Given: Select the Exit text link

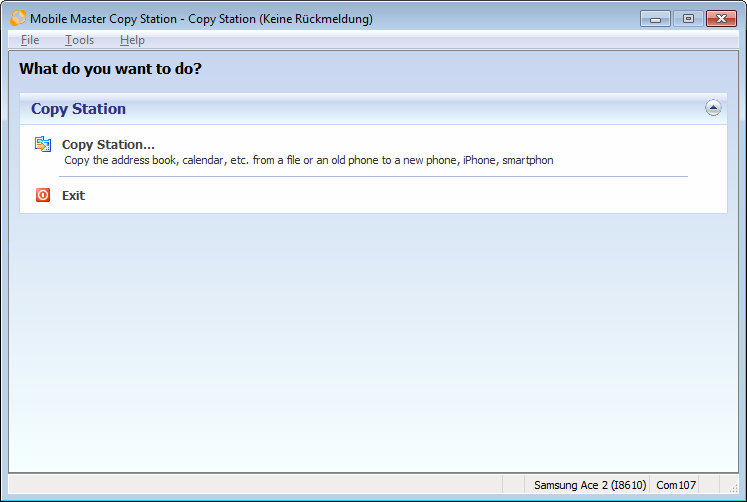Looking at the screenshot, I should pos(73,196).
